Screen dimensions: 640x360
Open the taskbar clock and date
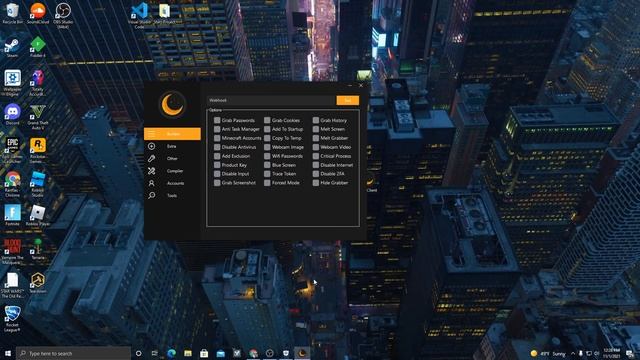611,353
